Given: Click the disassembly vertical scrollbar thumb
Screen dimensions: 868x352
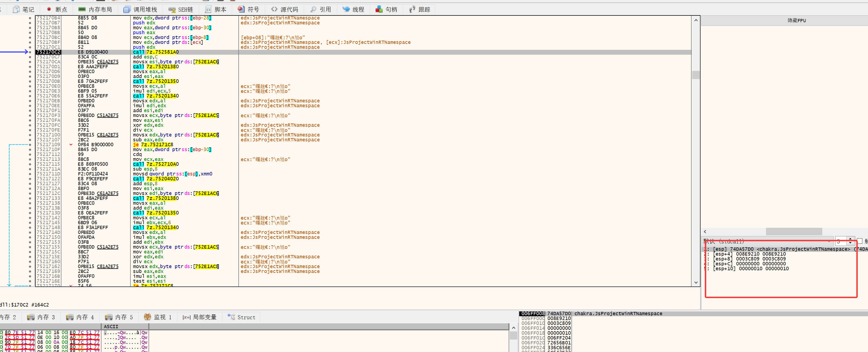Looking at the screenshot, I should [696, 74].
